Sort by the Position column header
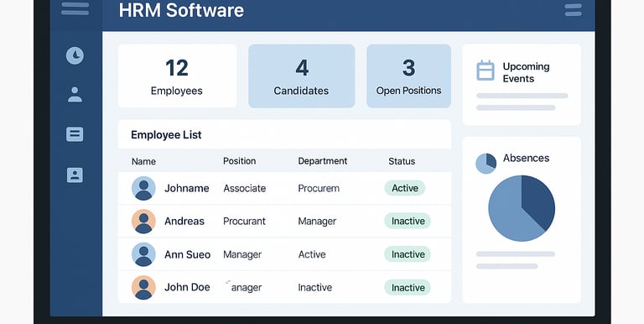This screenshot has height=324, width=644. [x=240, y=161]
